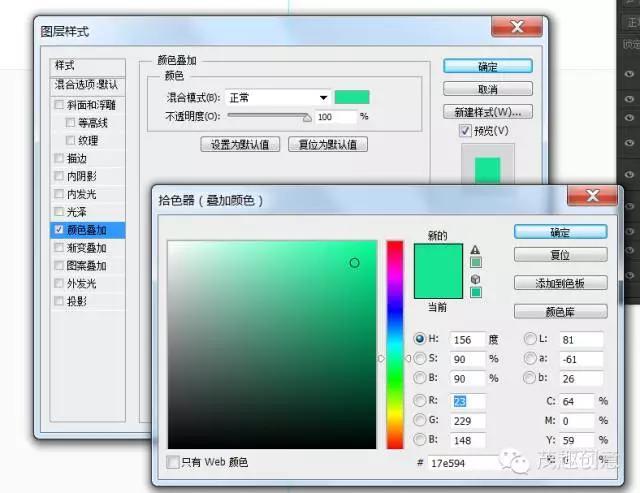Click the 复位为默认值 button
Image resolution: width=640 pixels, height=493 pixels.
(x=328, y=144)
